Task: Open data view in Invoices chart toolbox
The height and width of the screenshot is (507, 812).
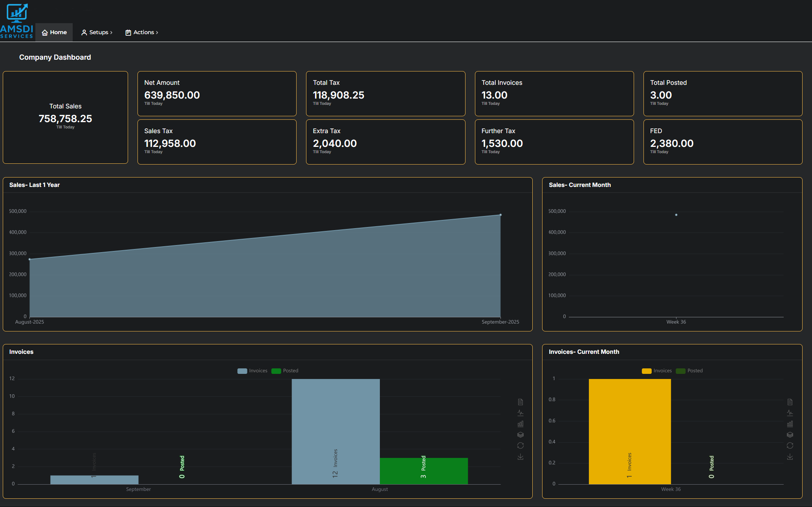Action: pos(521,402)
